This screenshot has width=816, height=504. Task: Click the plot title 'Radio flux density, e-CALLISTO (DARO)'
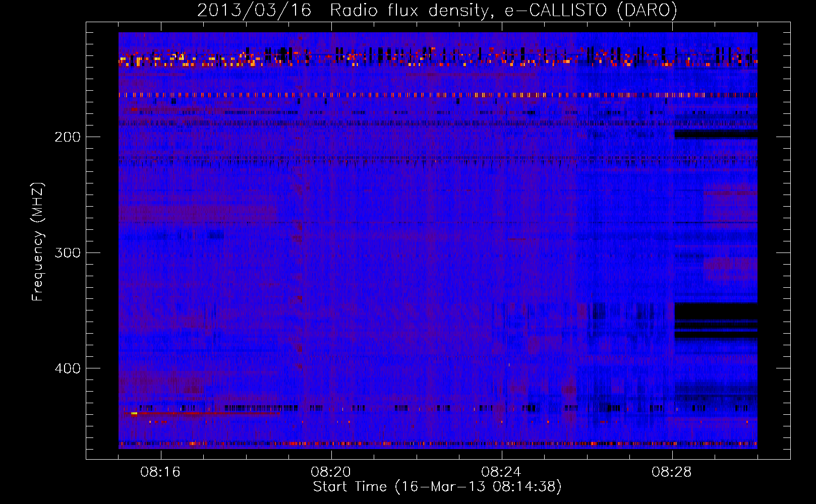(503, 10)
